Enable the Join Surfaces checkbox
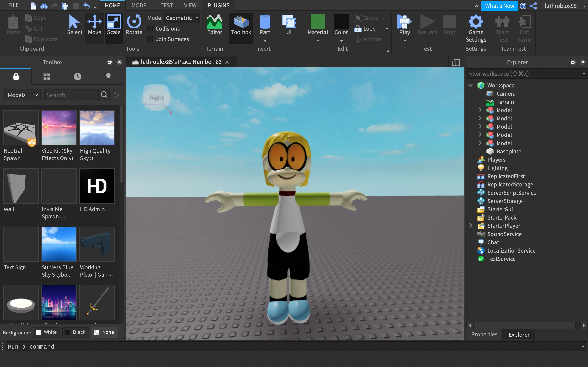 tap(150, 39)
